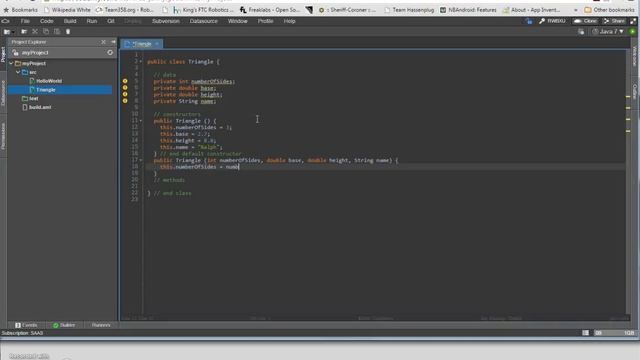Click the refresh icon beside myProject header
640x360 pixels.
(110, 53)
